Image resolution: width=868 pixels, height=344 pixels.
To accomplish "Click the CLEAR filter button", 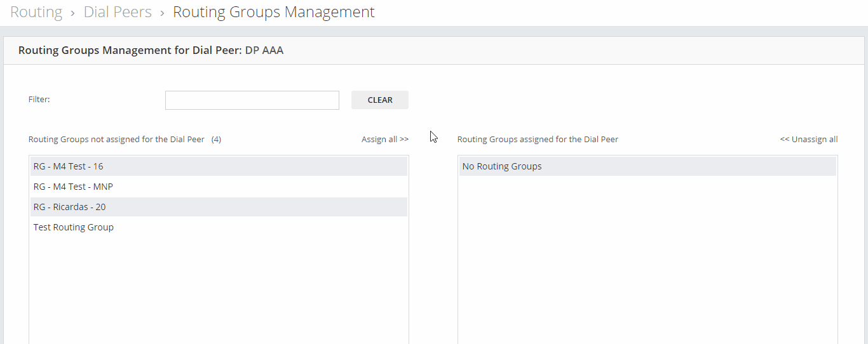I will (380, 100).
